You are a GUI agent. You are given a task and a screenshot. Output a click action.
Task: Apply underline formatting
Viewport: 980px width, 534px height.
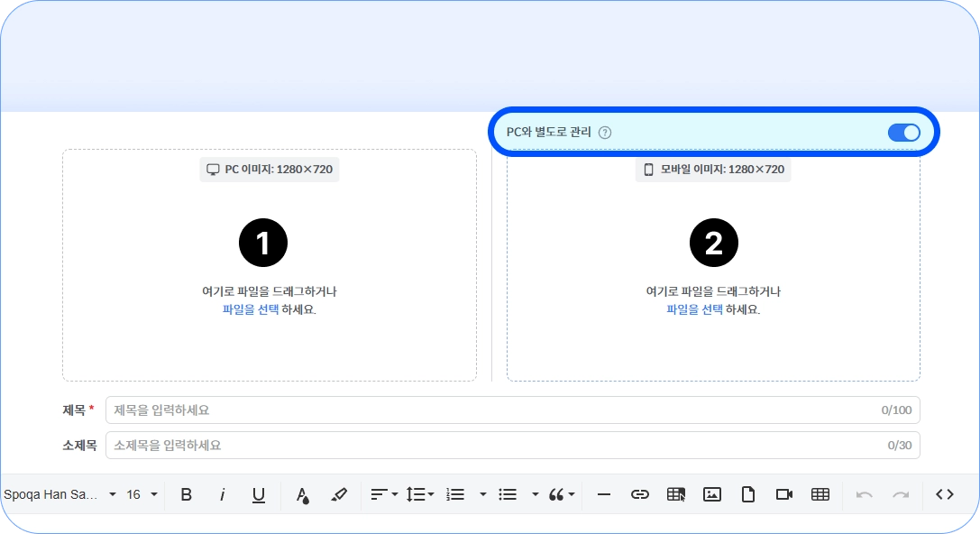[258, 494]
